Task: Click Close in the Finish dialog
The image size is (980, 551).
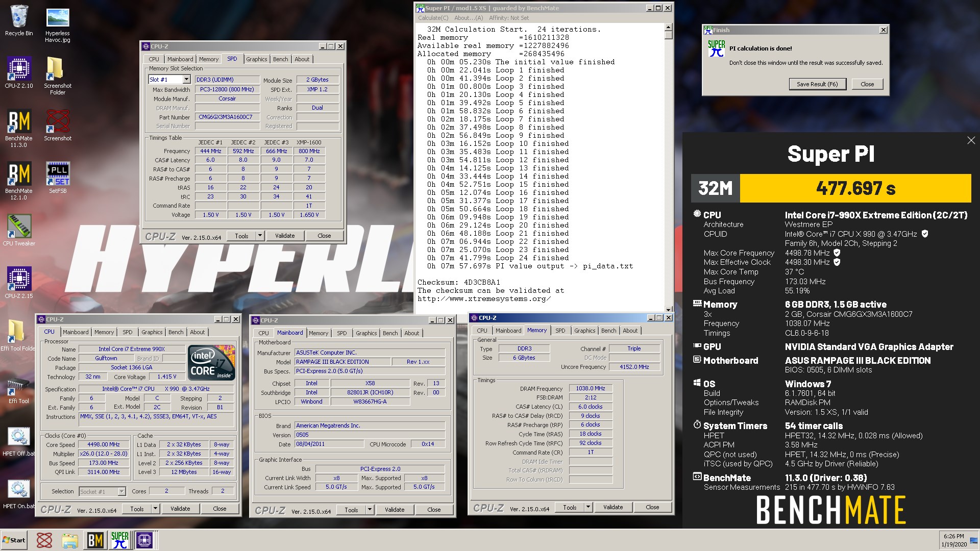Action: click(867, 84)
